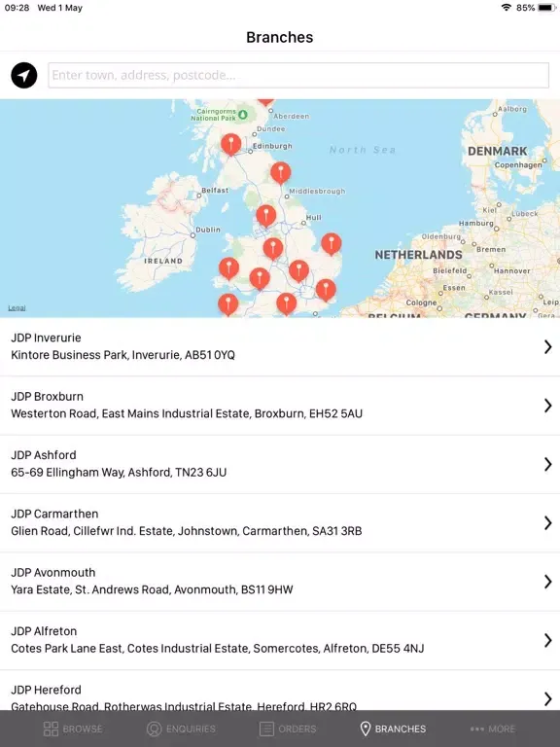
Task: Select the map pin in west Wales
Action: tap(228, 268)
